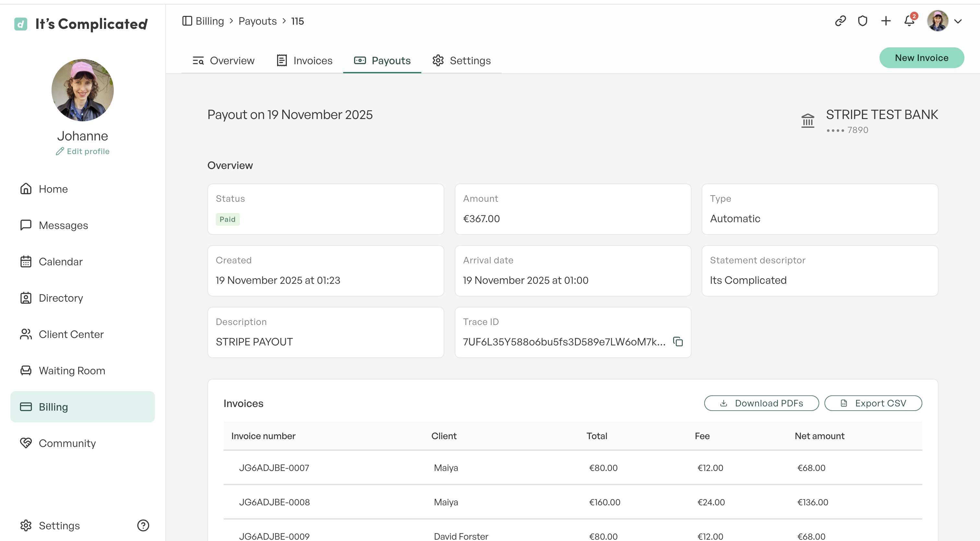Viewport: 980px width, 541px height.
Task: Open the shield icon in header
Action: pyautogui.click(x=863, y=20)
